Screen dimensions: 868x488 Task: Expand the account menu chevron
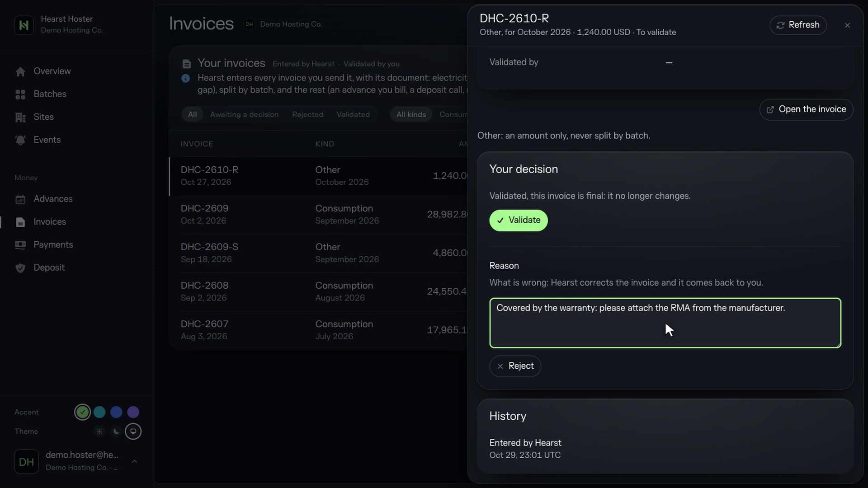[134, 461]
